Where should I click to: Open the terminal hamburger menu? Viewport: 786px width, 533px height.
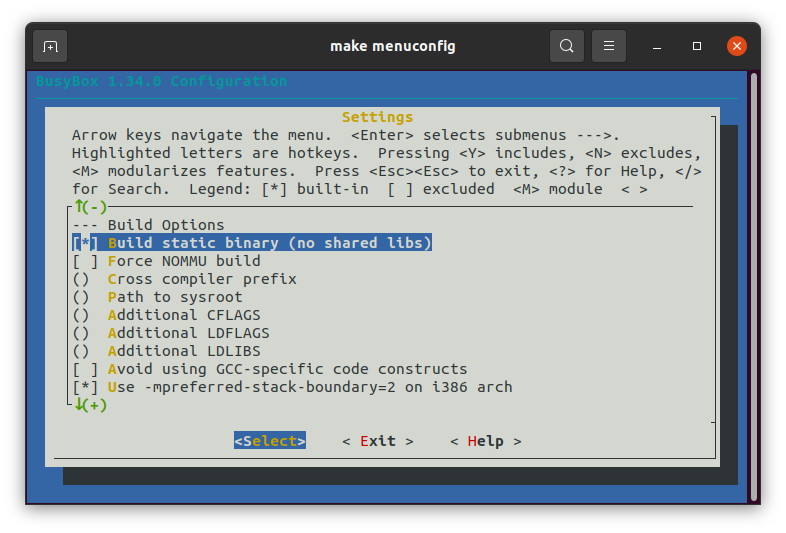pyautogui.click(x=609, y=46)
